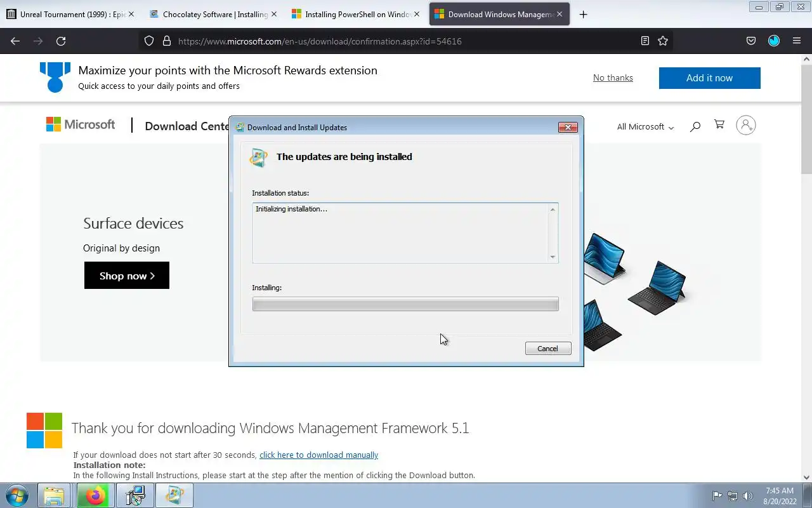Expand the All Microsoft dropdown

coord(645,126)
